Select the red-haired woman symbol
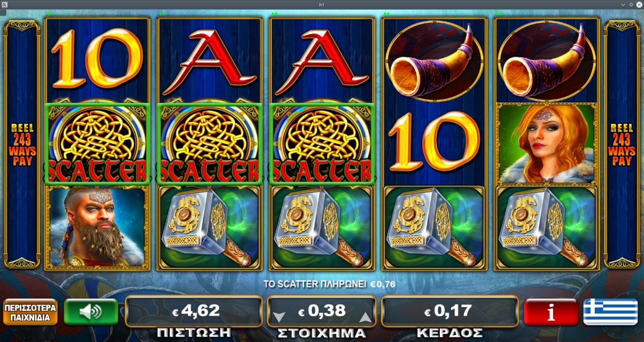Viewport: 644px width, 342px height. click(x=547, y=144)
